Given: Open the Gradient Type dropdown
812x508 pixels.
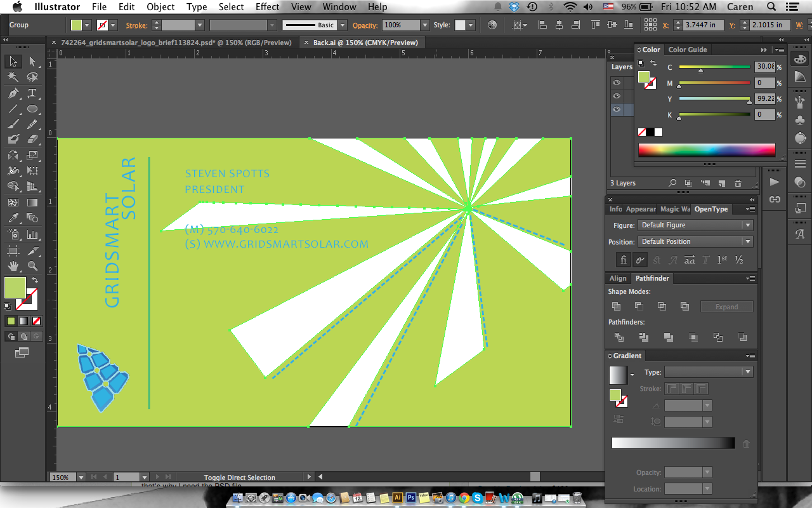Looking at the screenshot, I should 708,372.
